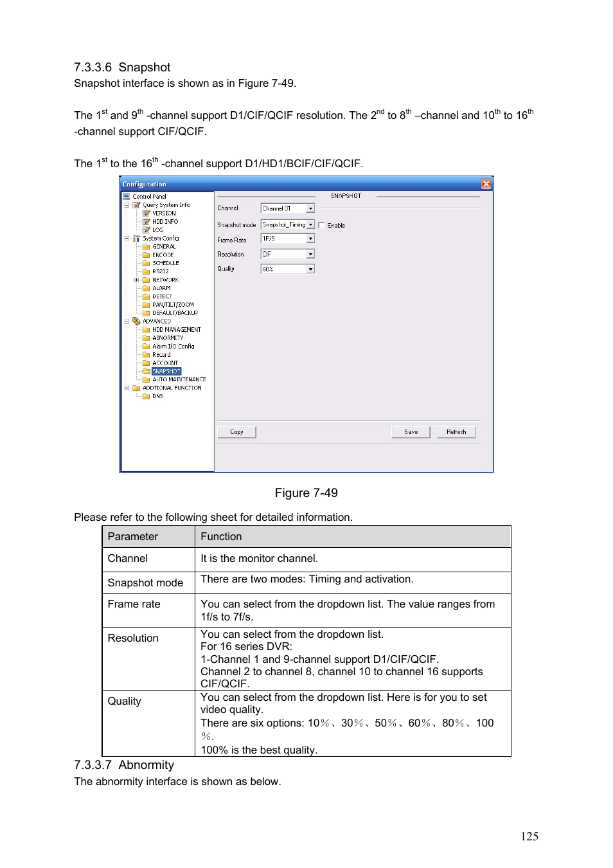Viewport: 613px width, 868px height.
Task: Select the ENCODE folder icon
Action: [146, 255]
